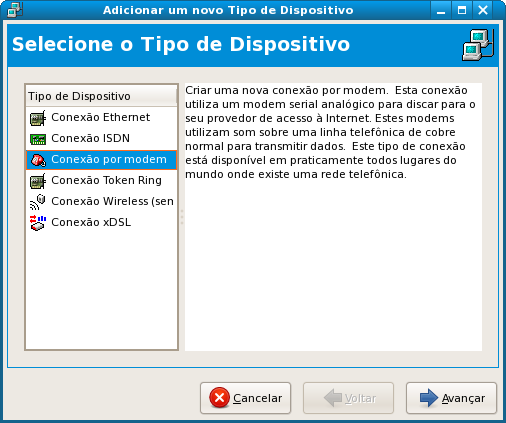Click the green ISDN card icon

pyautogui.click(x=38, y=139)
